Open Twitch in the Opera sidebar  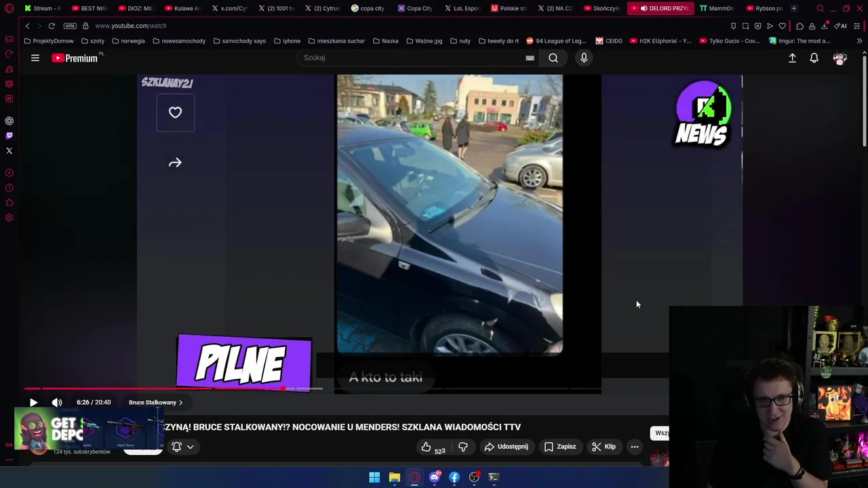coord(9,136)
